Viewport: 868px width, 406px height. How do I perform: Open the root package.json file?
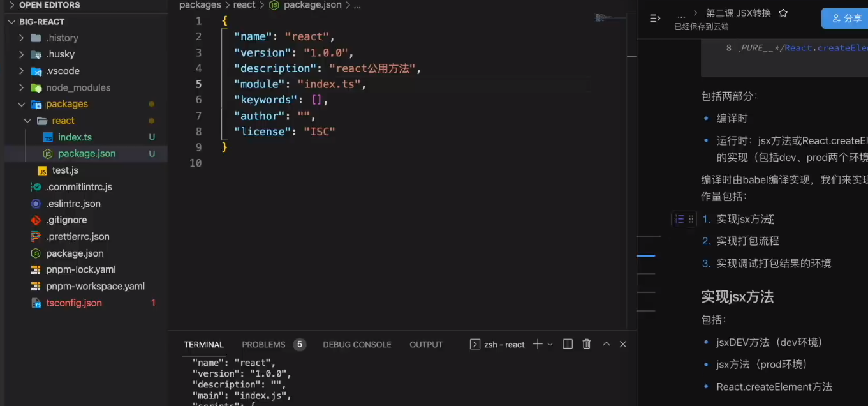tap(75, 253)
